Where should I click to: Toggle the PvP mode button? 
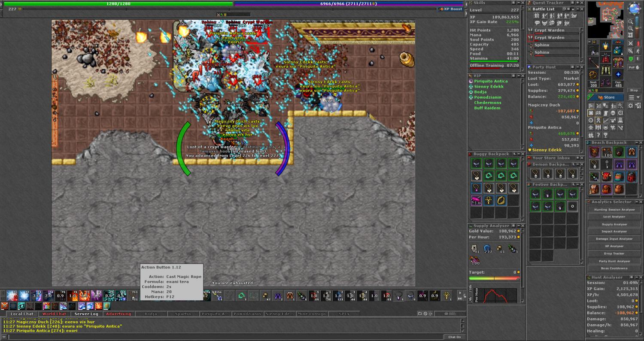coord(634,67)
